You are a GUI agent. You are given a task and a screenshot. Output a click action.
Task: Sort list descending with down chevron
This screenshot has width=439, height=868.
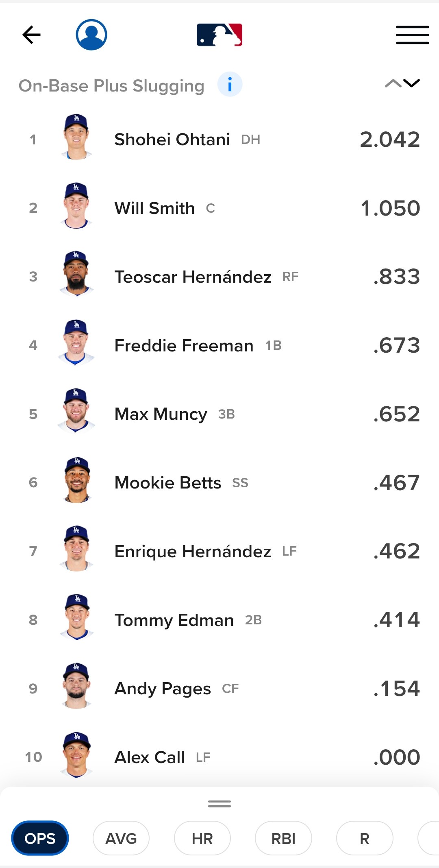(x=412, y=84)
